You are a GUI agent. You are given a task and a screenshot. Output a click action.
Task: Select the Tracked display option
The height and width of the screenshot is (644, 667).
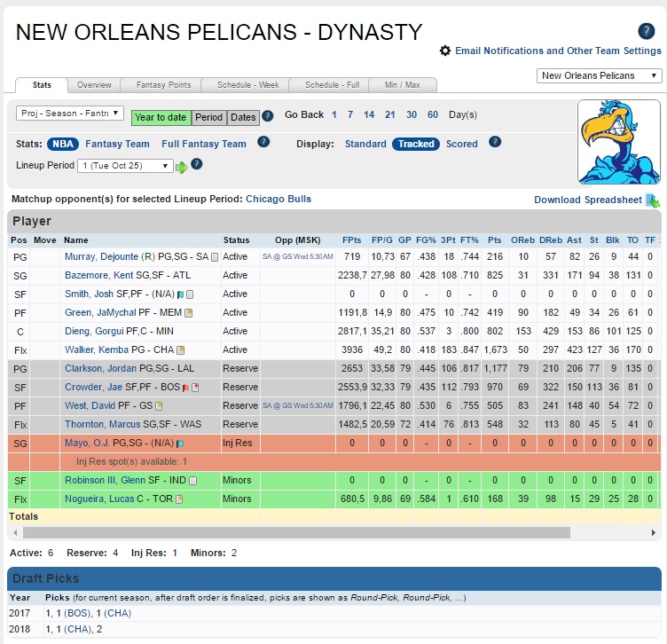point(416,144)
